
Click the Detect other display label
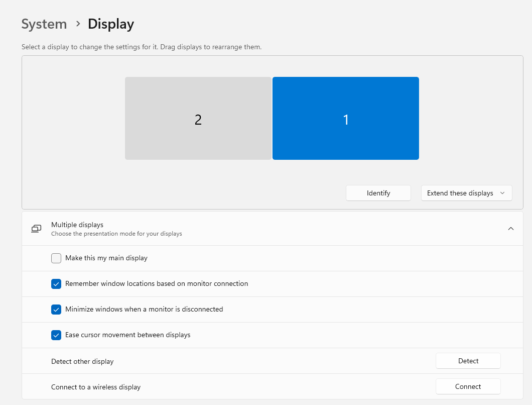point(82,361)
